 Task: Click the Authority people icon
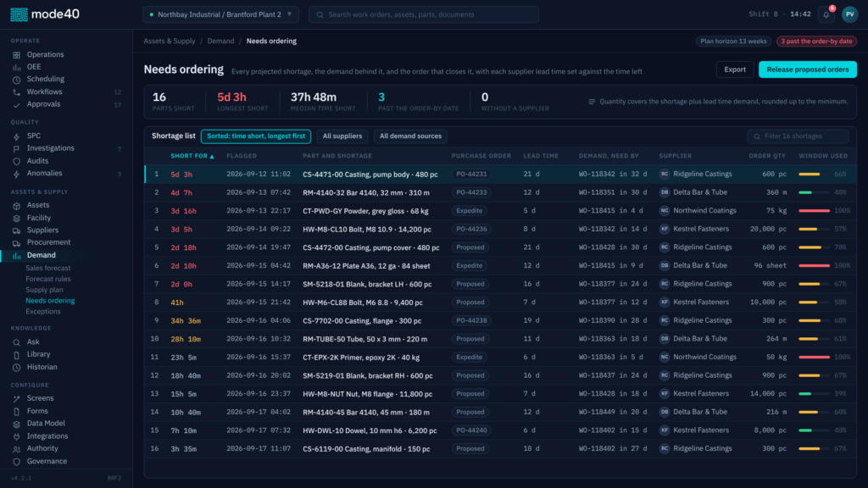tap(17, 449)
